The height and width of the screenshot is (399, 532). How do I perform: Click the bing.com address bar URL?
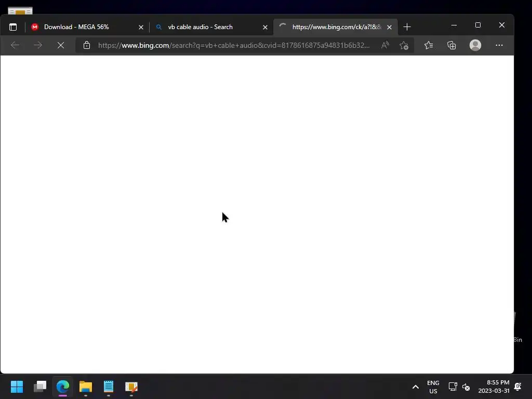click(x=234, y=45)
